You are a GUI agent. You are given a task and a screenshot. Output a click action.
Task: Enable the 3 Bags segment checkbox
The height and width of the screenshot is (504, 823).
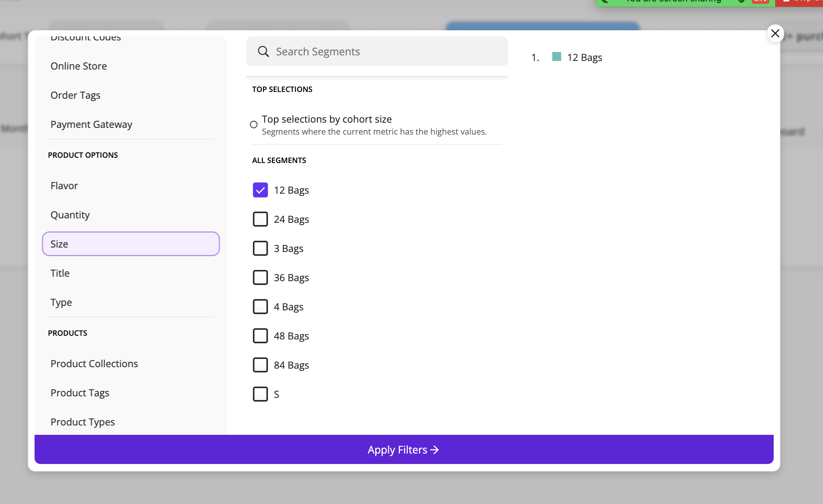point(260,248)
